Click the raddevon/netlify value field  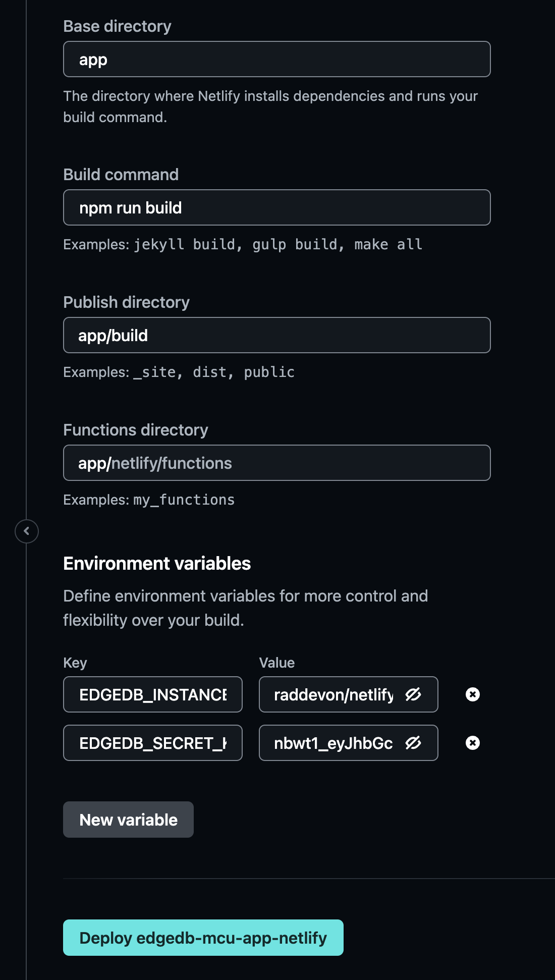333,694
